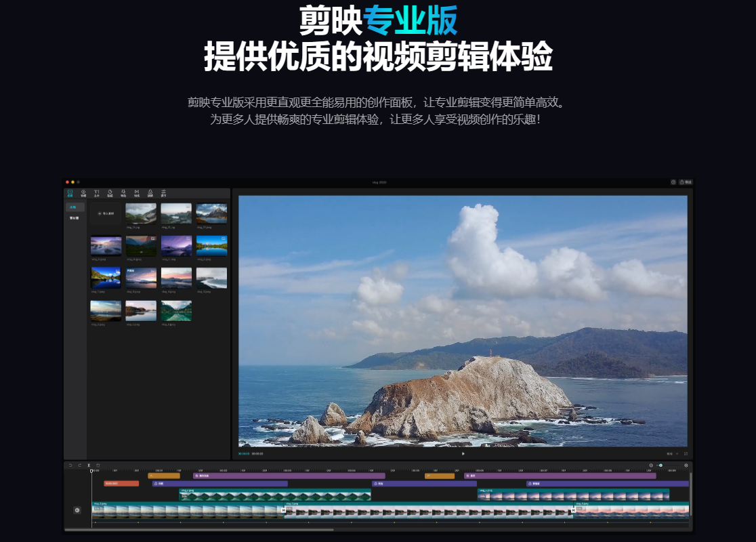Select the Material Library (素材库) sidebar item
Viewport: 756px width, 542px height.
point(75,218)
